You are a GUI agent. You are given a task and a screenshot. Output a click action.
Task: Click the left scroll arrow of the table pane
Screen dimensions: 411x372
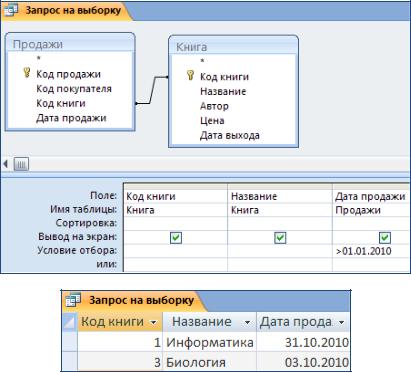pyautogui.click(x=5, y=164)
